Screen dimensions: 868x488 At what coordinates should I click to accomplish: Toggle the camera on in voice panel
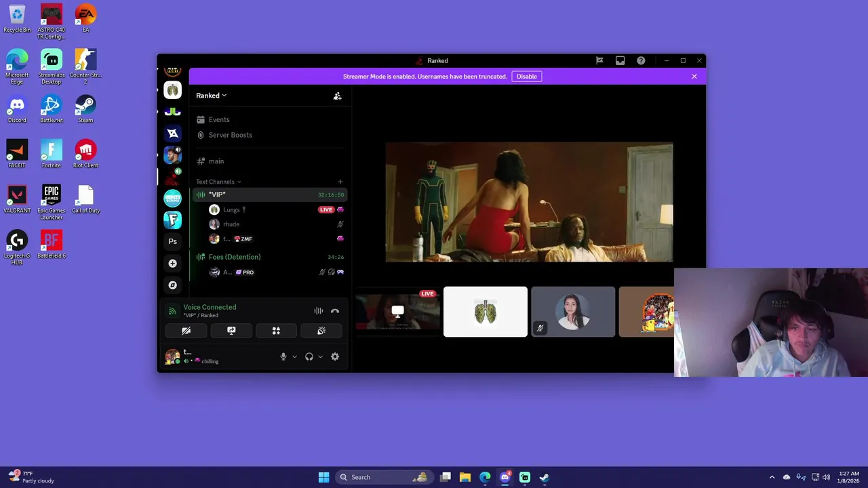point(186,331)
